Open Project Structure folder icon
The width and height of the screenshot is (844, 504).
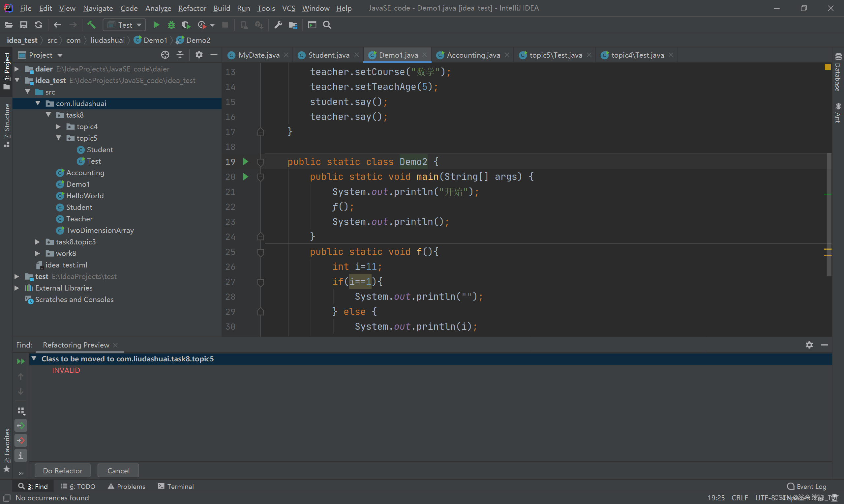click(293, 25)
